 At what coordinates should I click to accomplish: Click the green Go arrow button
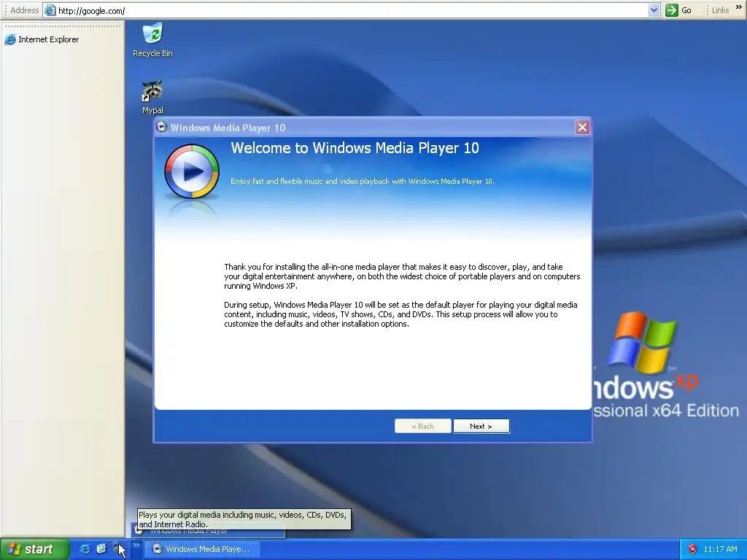(672, 10)
